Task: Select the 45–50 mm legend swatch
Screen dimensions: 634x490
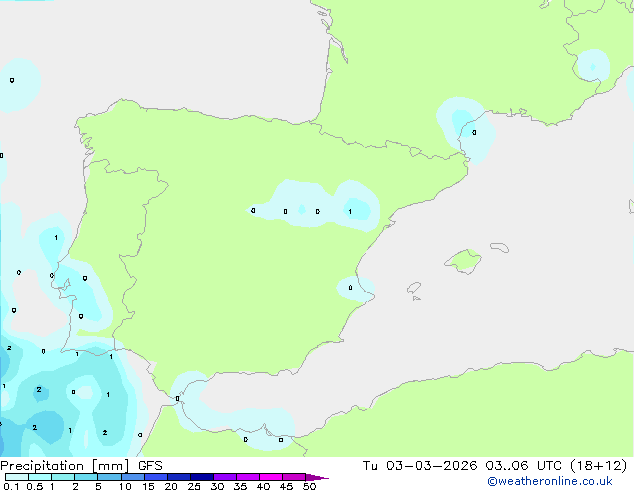Action: pyautogui.click(x=294, y=477)
